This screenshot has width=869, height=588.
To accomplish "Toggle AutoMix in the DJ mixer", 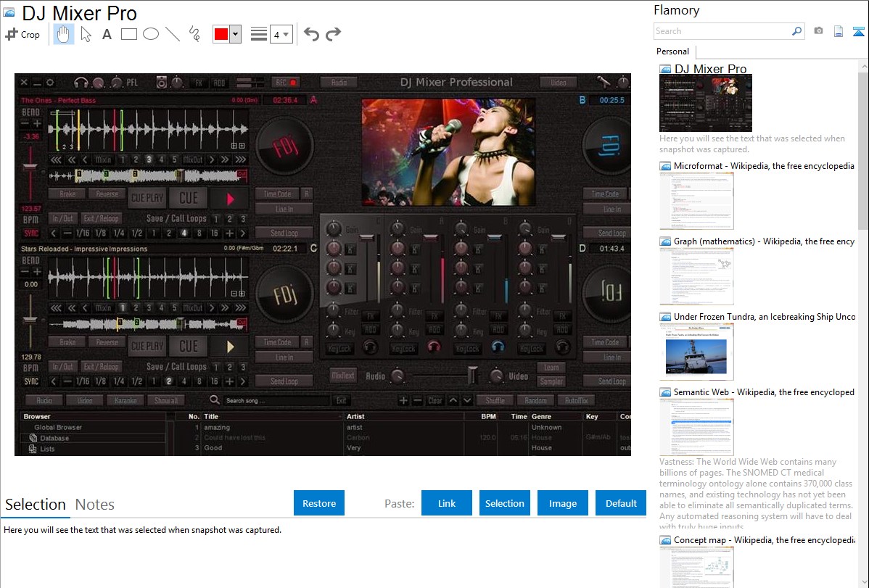I will (576, 400).
